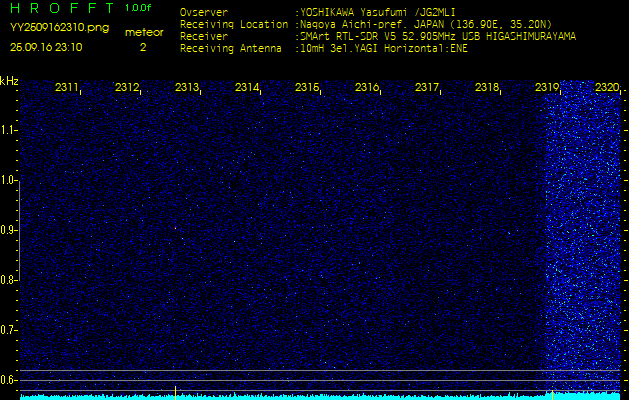
Task: Click the meteor count value 2
Action: click(142, 46)
